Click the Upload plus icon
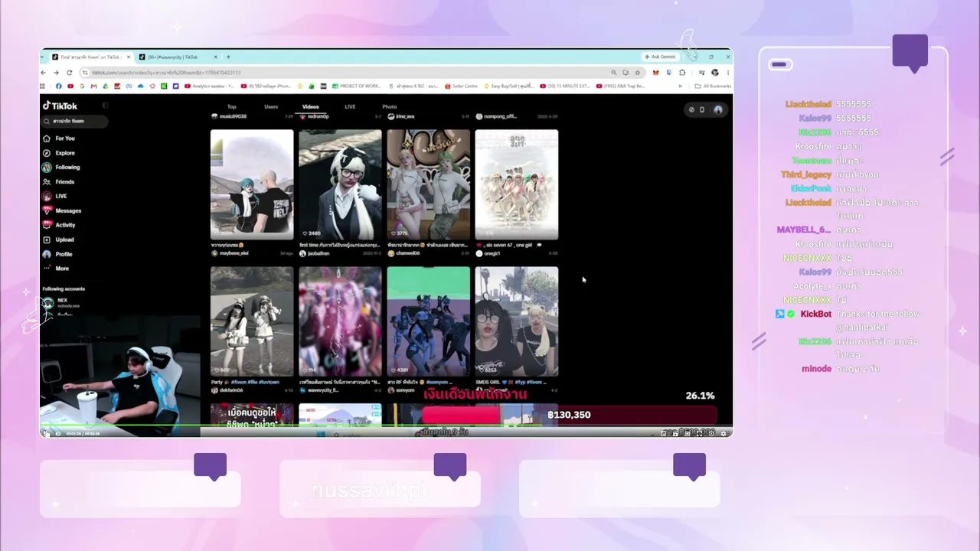980x551 pixels. pos(47,240)
